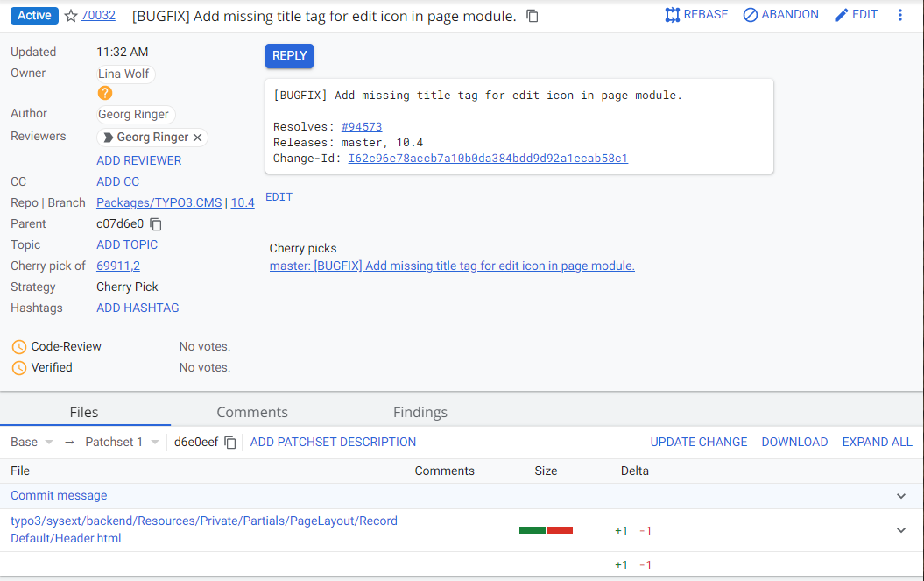
Task: Click the red-green size bar for Header.html
Action: click(546, 530)
